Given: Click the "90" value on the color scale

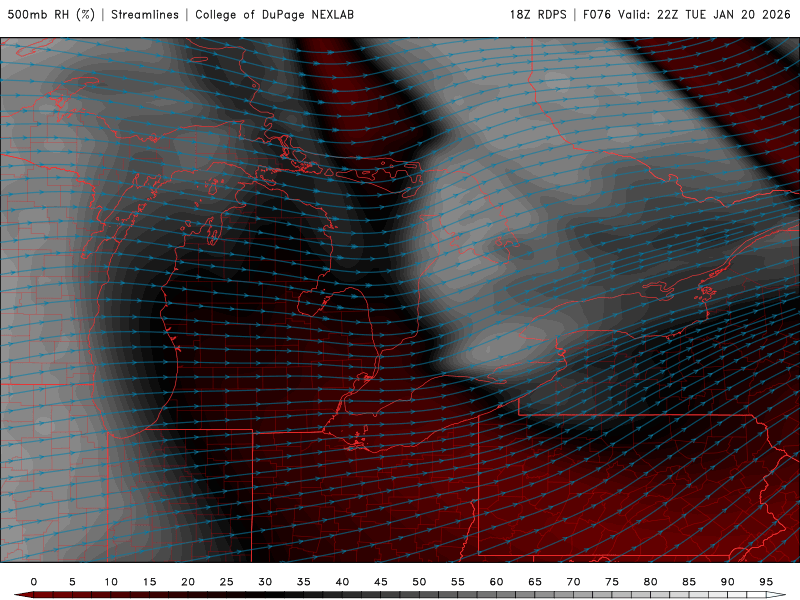Looking at the screenshot, I should click(x=727, y=582).
